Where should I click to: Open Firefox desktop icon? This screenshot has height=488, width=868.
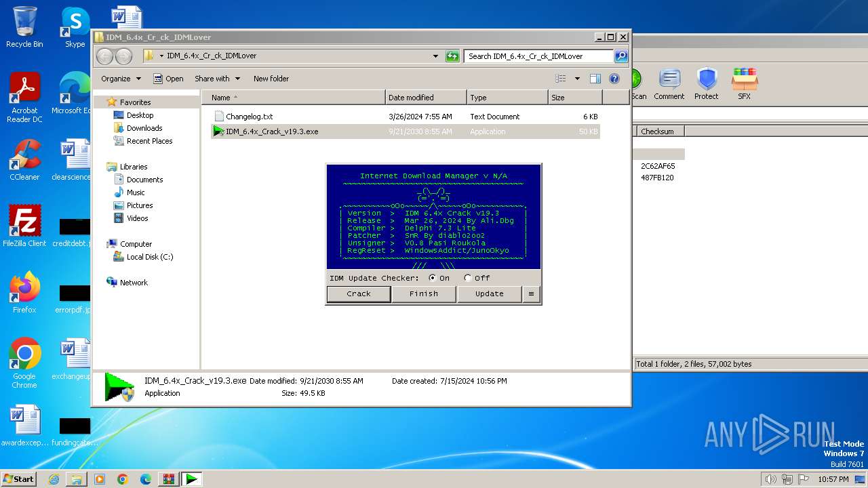coord(24,293)
